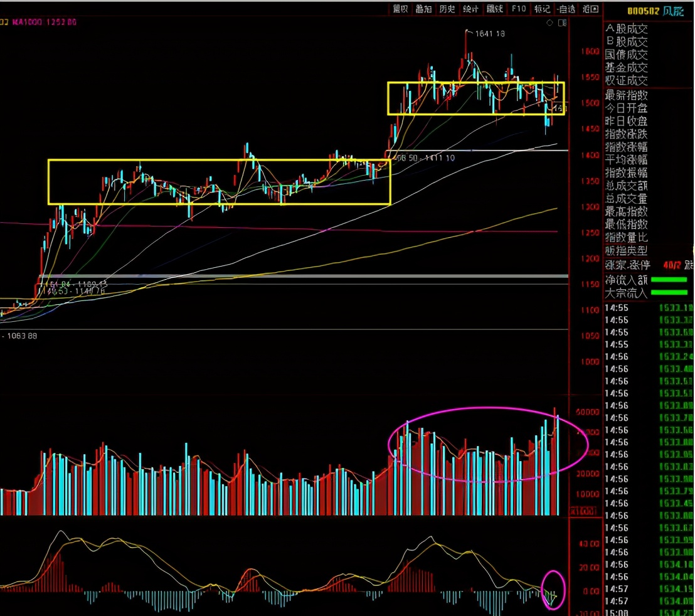Image resolution: width=695 pixels, height=616 pixels.
Task: Click the 60000 volume axis label
Action: point(588,412)
